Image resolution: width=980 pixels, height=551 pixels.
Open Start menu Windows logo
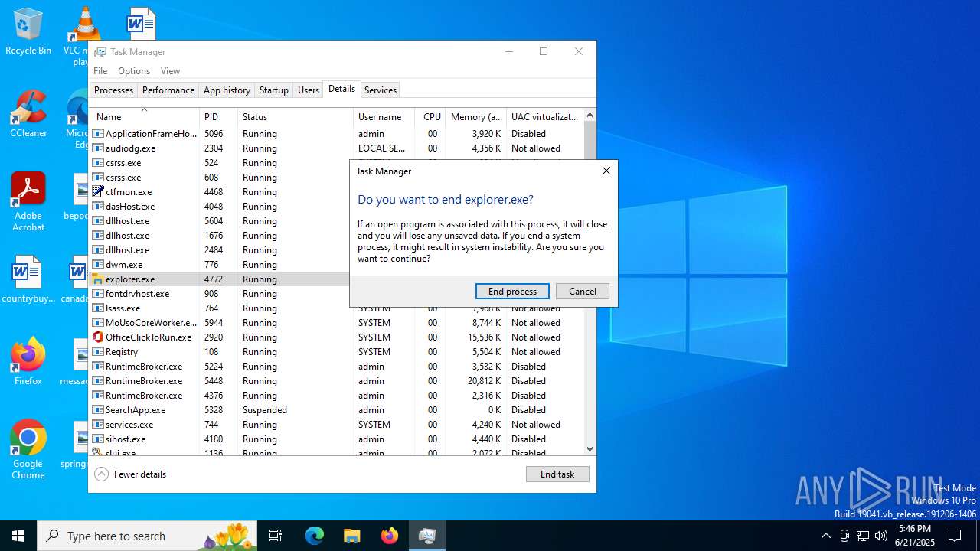(x=18, y=536)
